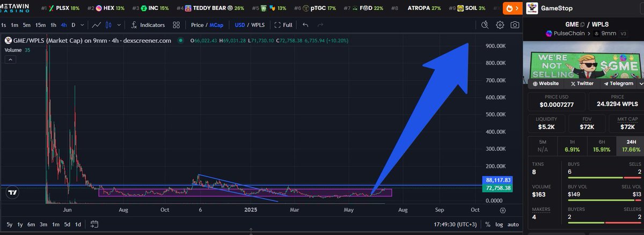The width and height of the screenshot is (644, 235).
Task: Select the 24H 17.66% stats tab
Action: (x=630, y=145)
